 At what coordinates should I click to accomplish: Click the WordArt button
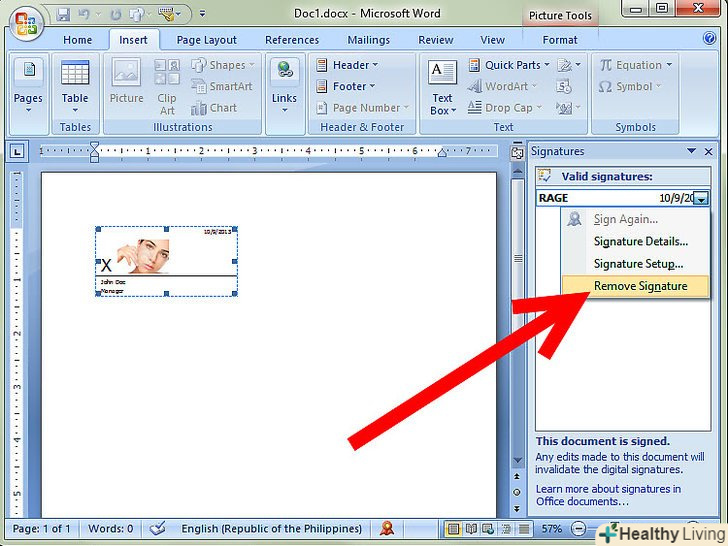pos(502,86)
